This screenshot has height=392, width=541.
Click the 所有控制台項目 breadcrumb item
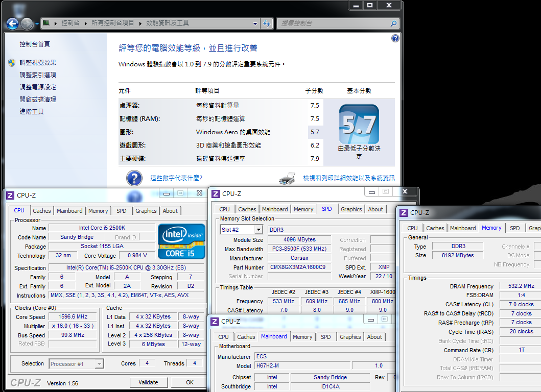(112, 23)
